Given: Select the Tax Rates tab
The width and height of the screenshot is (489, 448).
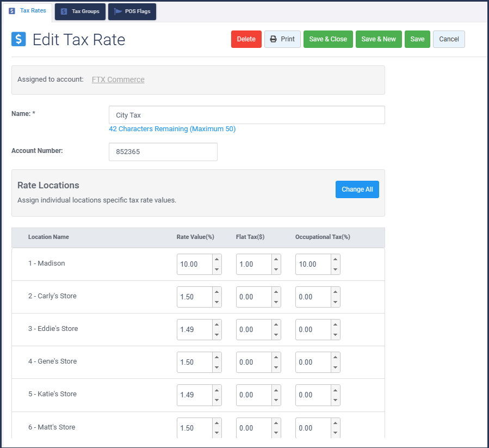Looking at the screenshot, I should pos(27,10).
